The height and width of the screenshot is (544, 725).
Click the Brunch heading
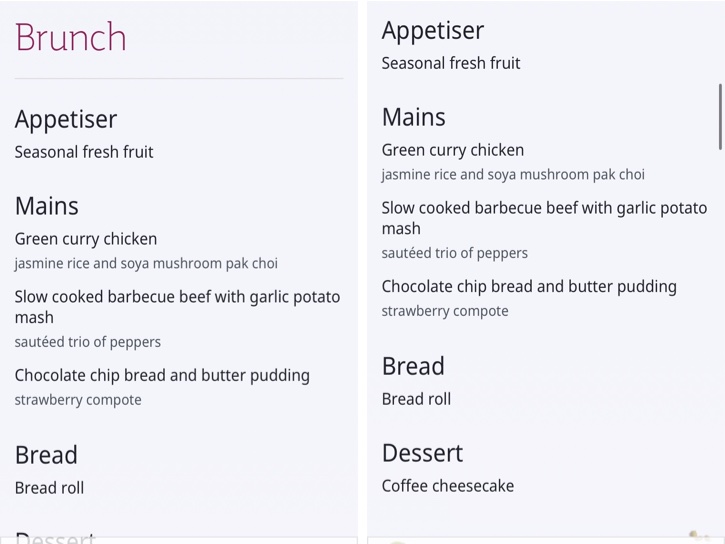pos(71,37)
